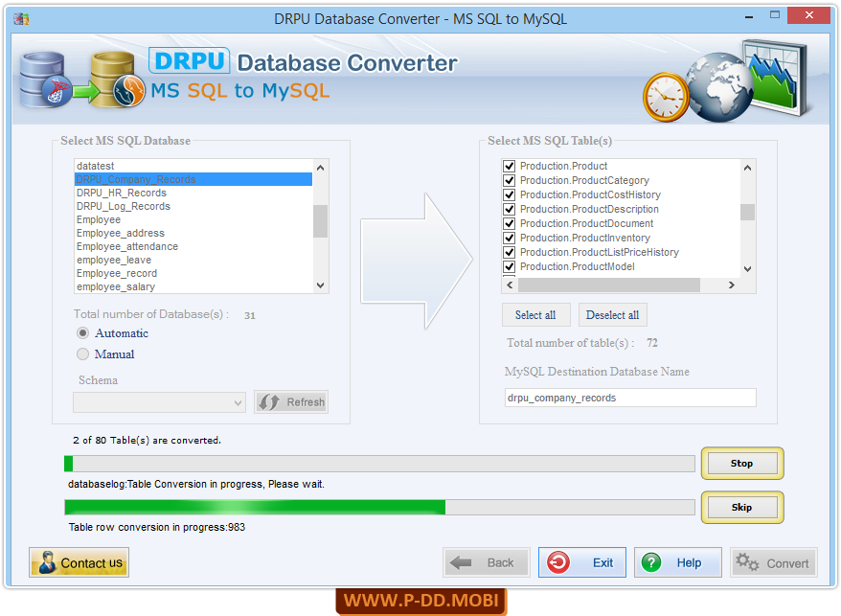Click the WWW.P-DD.MOBI link banner

point(421,601)
